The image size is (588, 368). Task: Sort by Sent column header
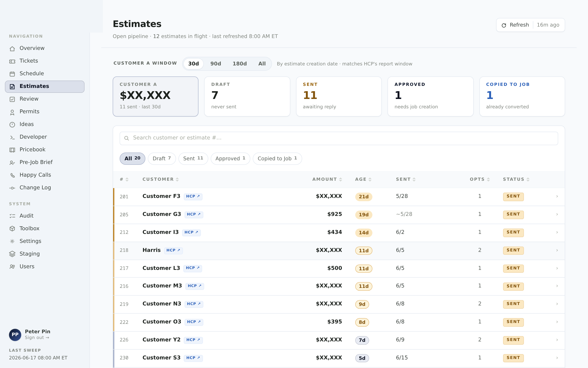[406, 180]
